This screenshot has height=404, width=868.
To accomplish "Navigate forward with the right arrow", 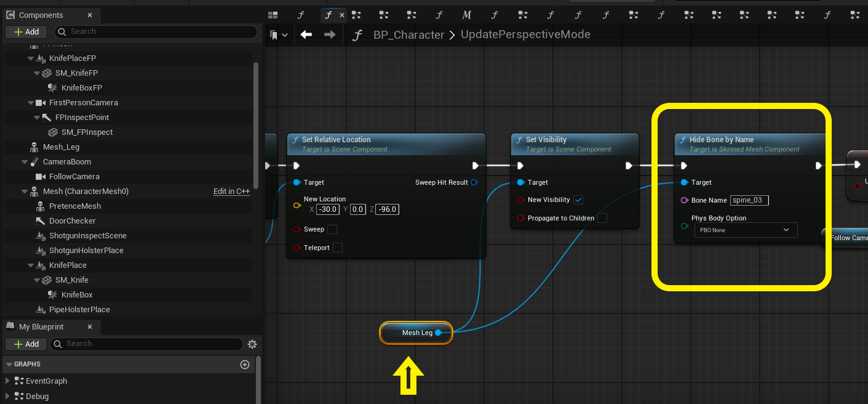I will coord(330,35).
